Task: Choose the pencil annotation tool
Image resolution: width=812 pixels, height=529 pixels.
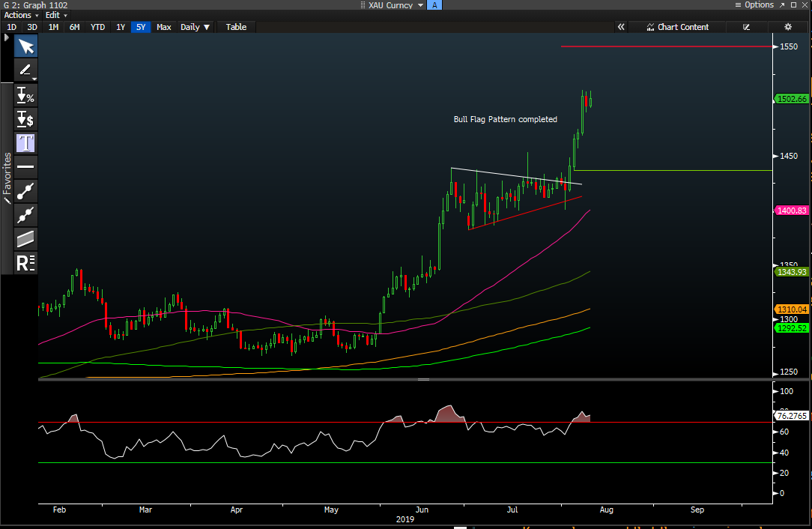Action: click(x=26, y=70)
